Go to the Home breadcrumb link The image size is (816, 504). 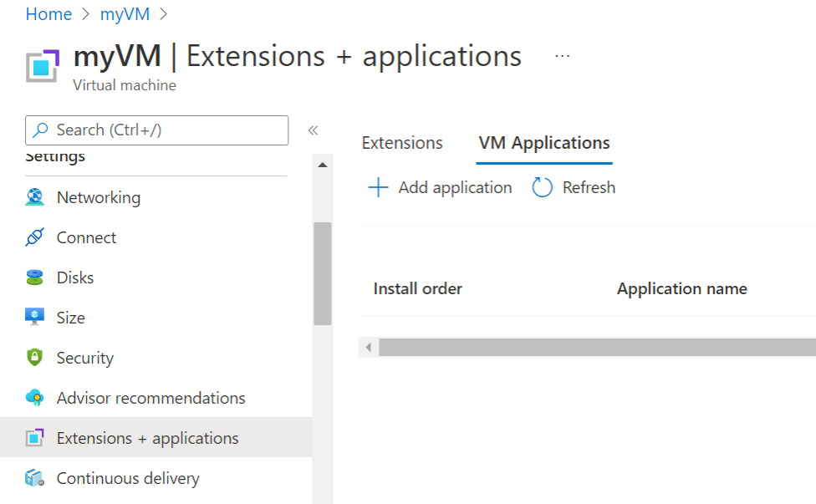point(48,14)
